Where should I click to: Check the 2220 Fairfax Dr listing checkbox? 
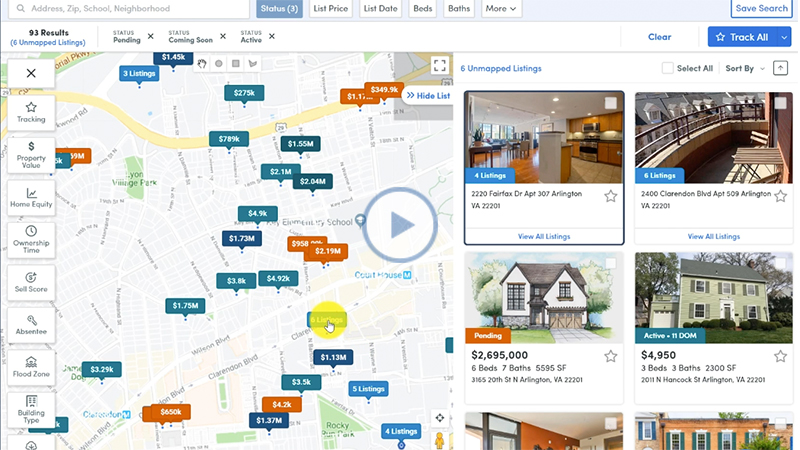coord(611,103)
